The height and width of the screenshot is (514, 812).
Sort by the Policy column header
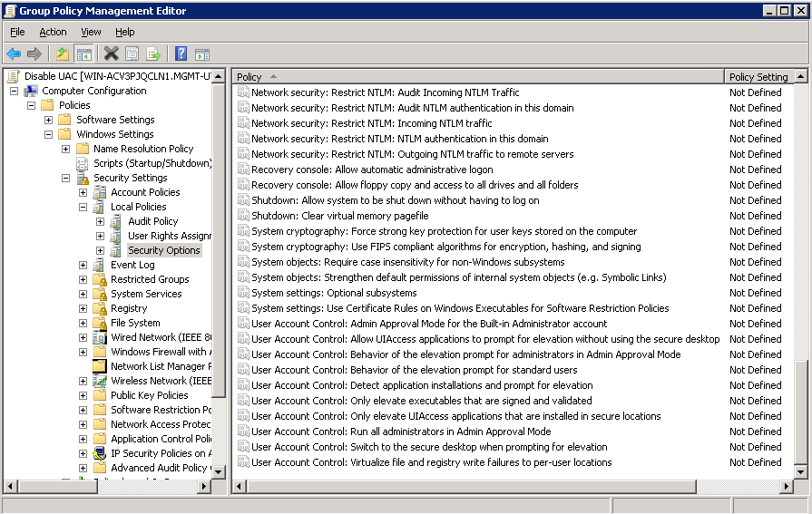[x=476, y=77]
